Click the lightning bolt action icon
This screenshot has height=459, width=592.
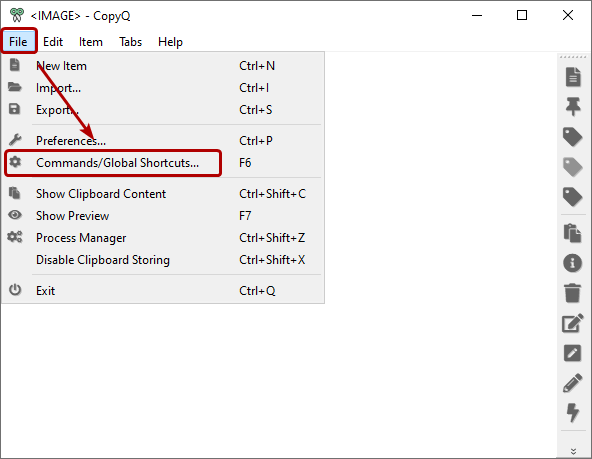point(573,412)
